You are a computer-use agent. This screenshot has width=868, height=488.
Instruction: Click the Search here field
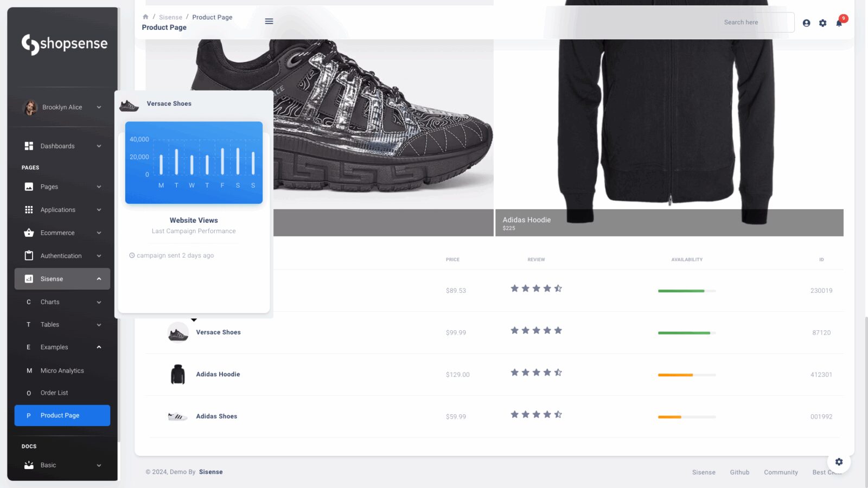click(757, 22)
